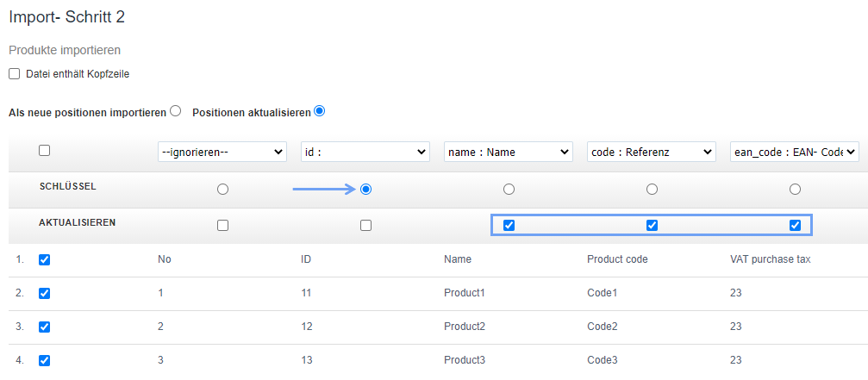
Task: Select Schlüssel radio under code column
Action: click(652, 189)
